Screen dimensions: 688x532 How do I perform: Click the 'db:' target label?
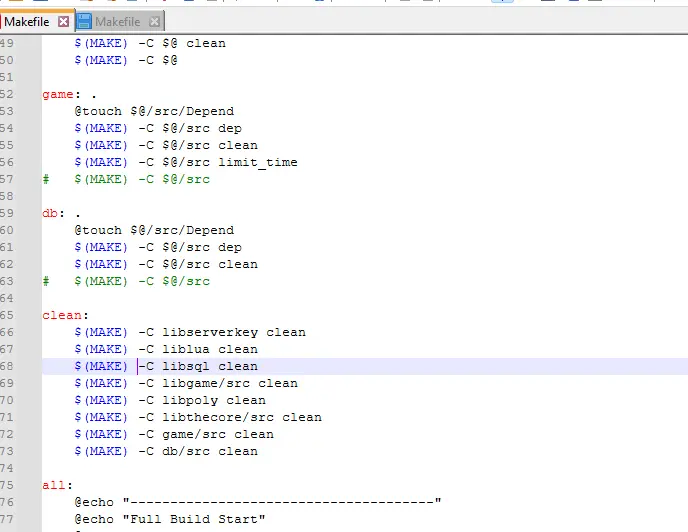(54, 213)
